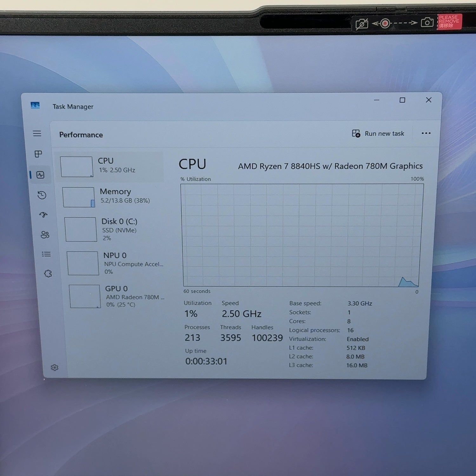Click the NPU 0 mini graph thumbnail
This screenshot has width=476, height=476.
click(x=83, y=263)
